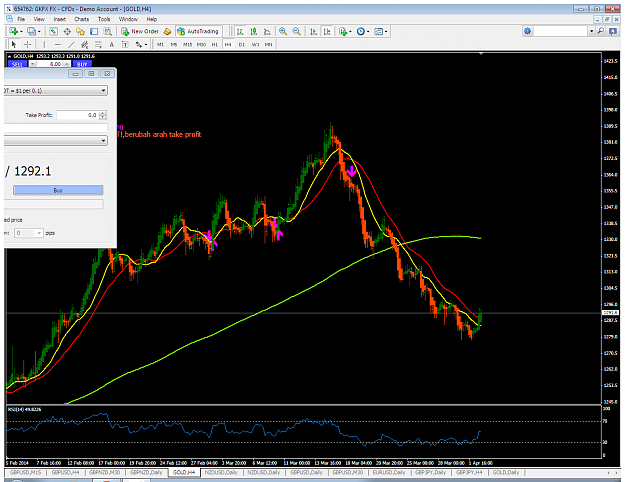Switch timeframe to M30
Screen dimensions: 625x482
(x=201, y=45)
